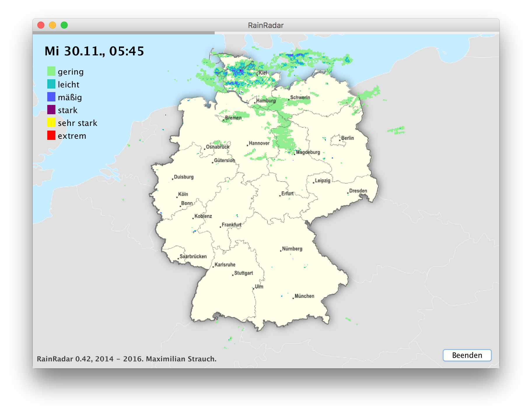Click the date text Mi 30.11., 05:45
532x415 pixels.
tap(94, 51)
